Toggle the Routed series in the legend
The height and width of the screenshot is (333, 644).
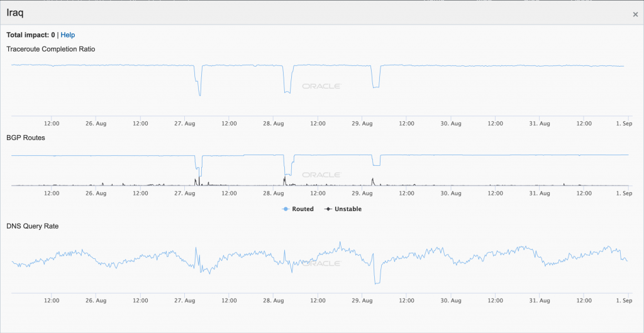coord(303,209)
